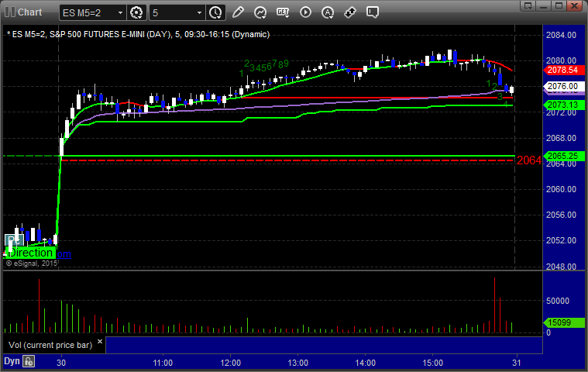Click the bar replay play icon
Screen dimensions: 588x372
pyautogui.click(x=305, y=12)
